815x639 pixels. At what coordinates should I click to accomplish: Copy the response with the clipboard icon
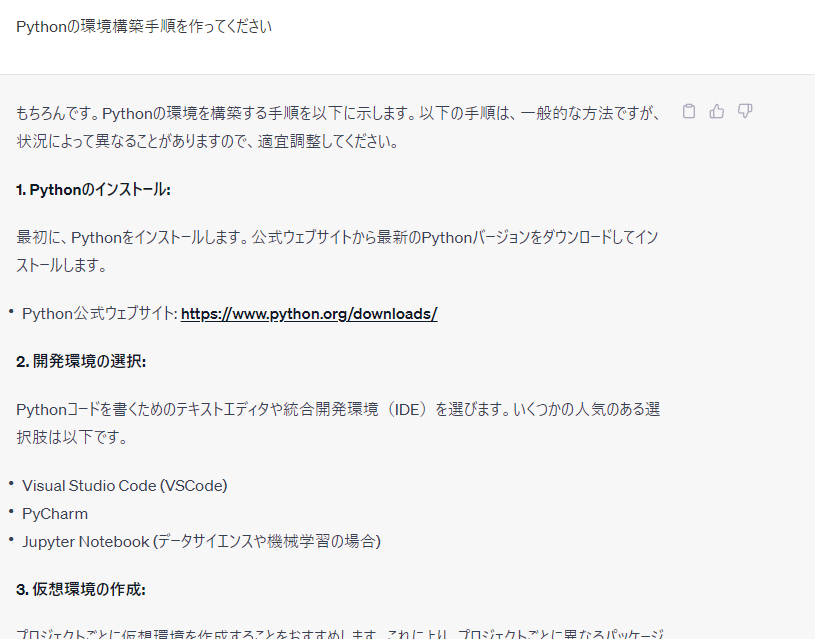click(688, 111)
